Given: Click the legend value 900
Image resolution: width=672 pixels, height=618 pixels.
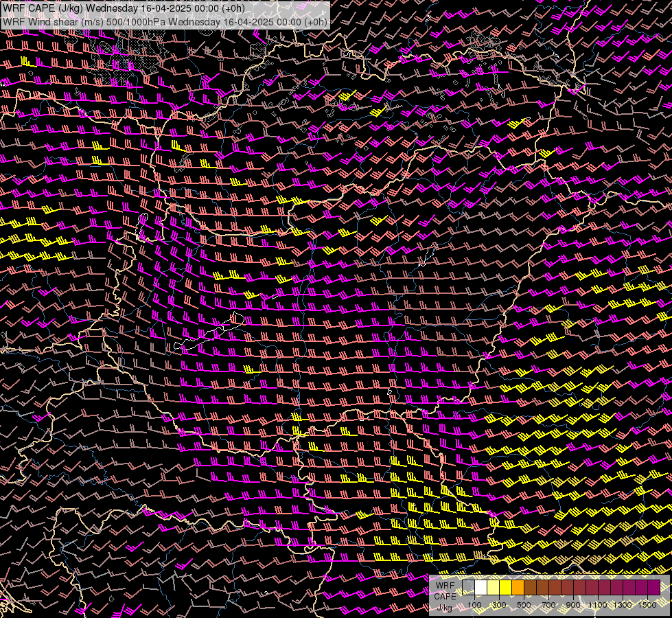Looking at the screenshot, I should click(x=573, y=605).
